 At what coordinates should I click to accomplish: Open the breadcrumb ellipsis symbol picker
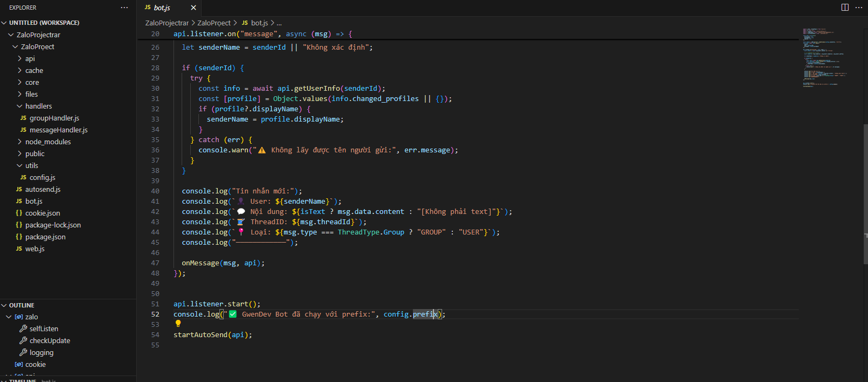tap(279, 23)
